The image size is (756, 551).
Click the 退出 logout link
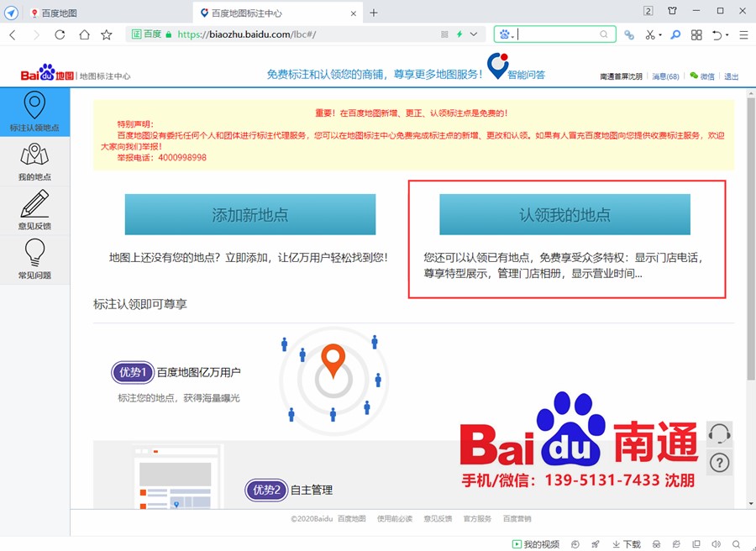pos(731,76)
